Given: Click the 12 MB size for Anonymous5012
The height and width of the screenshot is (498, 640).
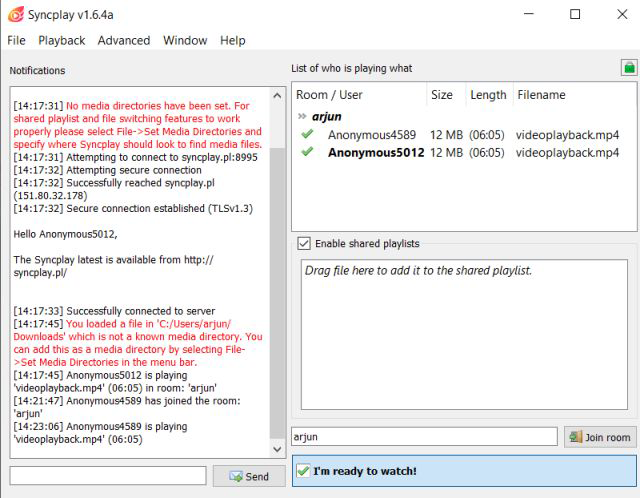Looking at the screenshot, I should pos(447,153).
